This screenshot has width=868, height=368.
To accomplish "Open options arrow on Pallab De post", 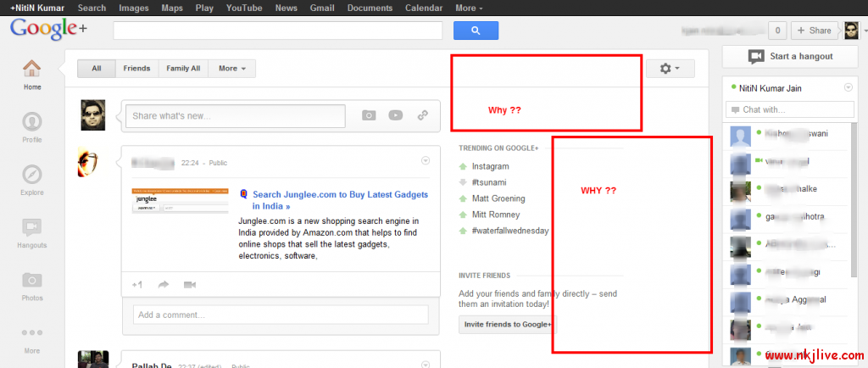I will (426, 365).
